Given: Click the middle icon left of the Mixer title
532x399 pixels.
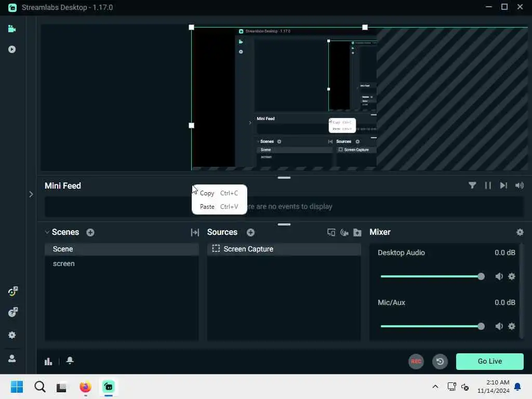Looking at the screenshot, I should click(x=344, y=232).
